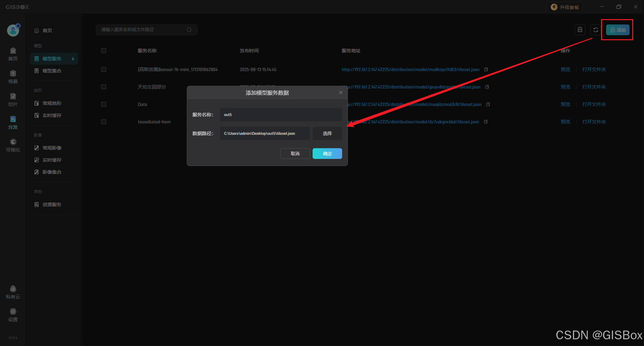Click the 发布时间 column header
Screen dimensions: 644x346
coord(249,51)
